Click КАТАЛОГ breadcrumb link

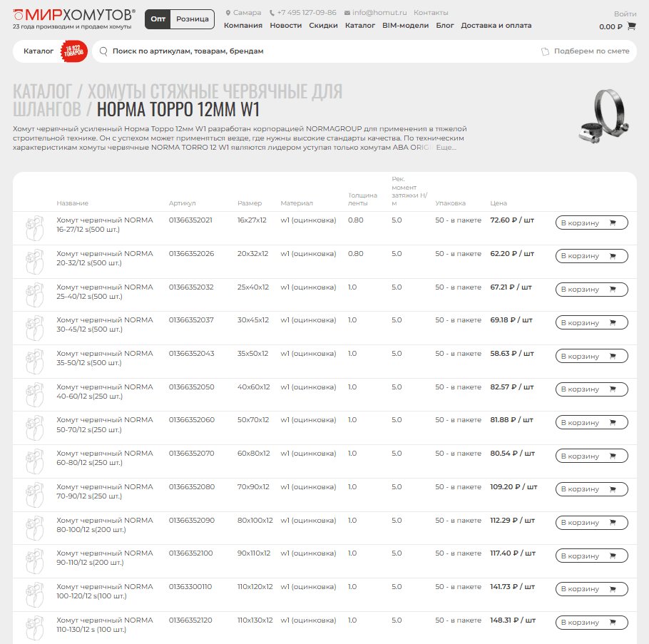(42, 91)
